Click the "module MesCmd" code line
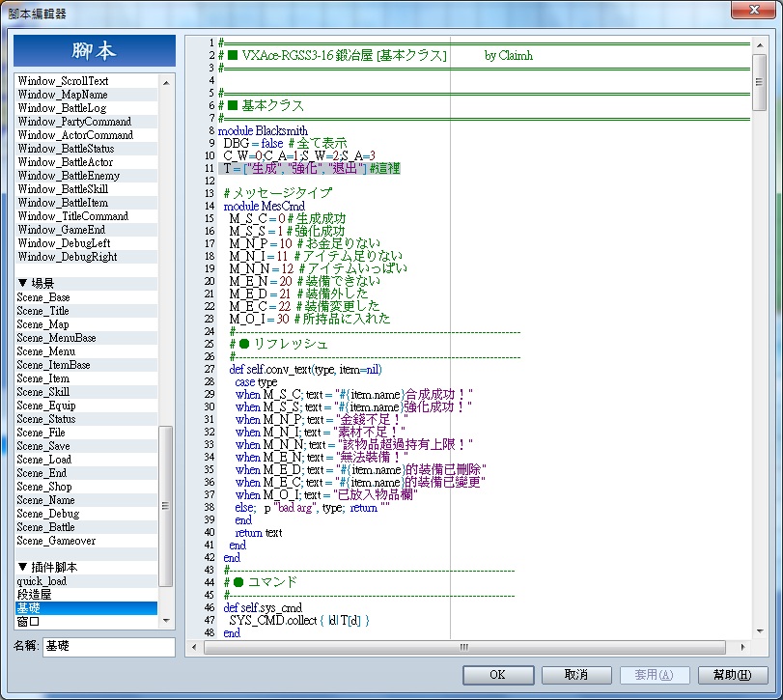This screenshot has width=783, height=700. (265, 206)
